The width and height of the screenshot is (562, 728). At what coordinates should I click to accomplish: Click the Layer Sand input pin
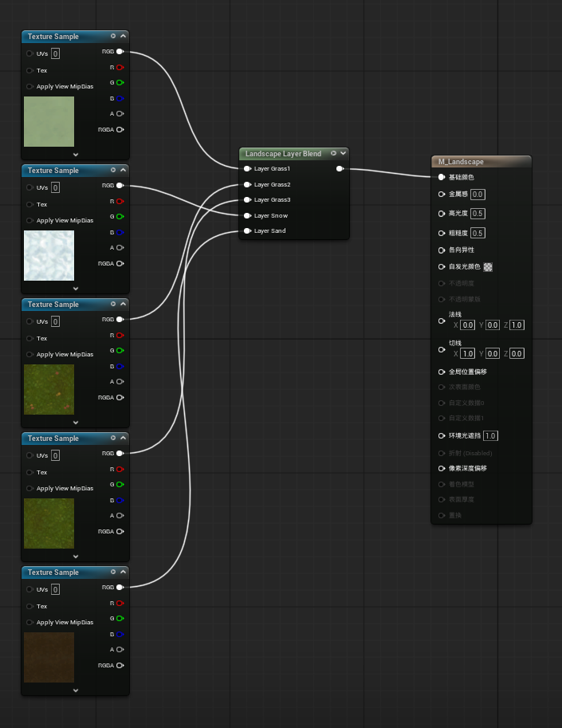click(x=247, y=231)
